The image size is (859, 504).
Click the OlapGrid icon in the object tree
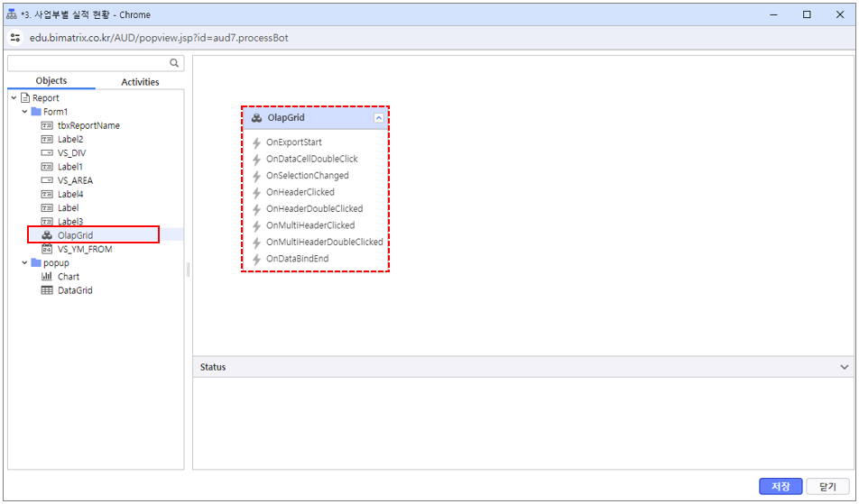pyautogui.click(x=47, y=235)
